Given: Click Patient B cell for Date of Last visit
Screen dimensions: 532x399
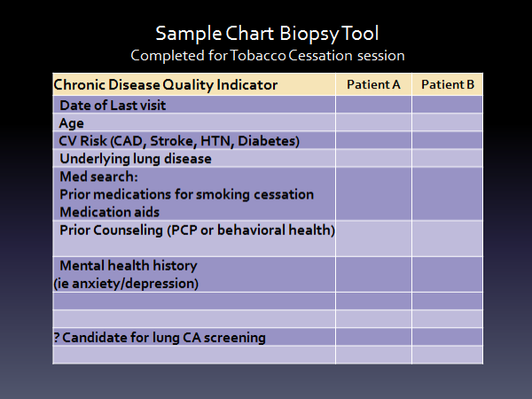Looking at the screenshot, I should coord(448,105).
